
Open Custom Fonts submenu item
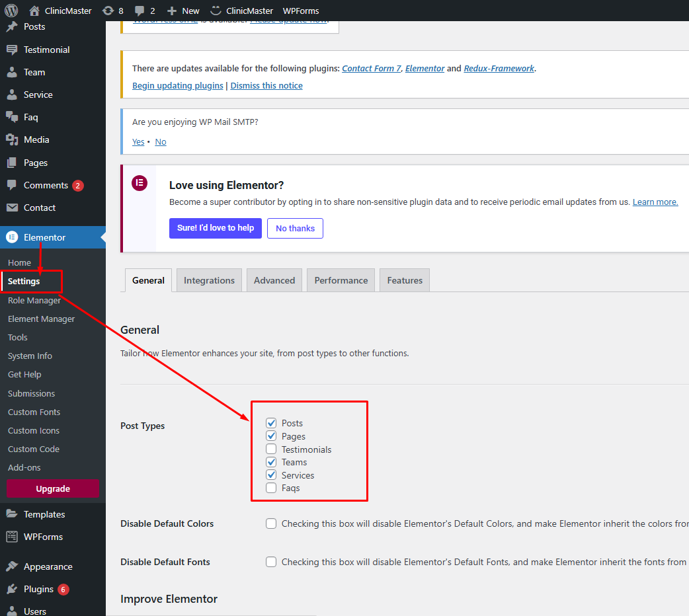click(x=34, y=412)
